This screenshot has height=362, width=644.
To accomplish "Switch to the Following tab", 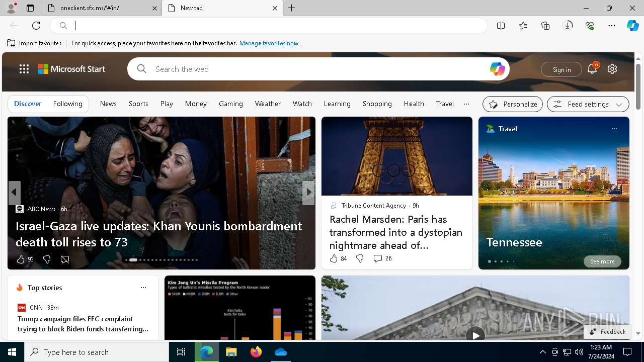I will coord(68,104).
